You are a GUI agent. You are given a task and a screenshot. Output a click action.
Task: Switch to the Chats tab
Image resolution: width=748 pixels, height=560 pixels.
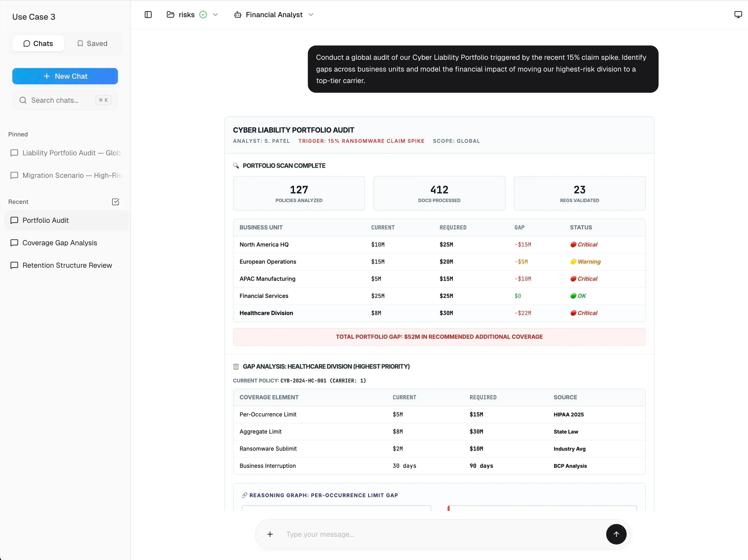pos(38,43)
